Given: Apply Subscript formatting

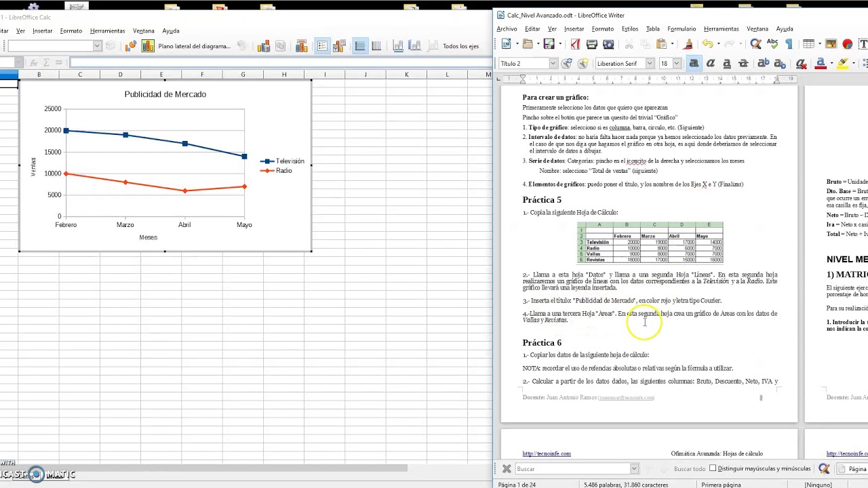Looking at the screenshot, I should (x=780, y=64).
